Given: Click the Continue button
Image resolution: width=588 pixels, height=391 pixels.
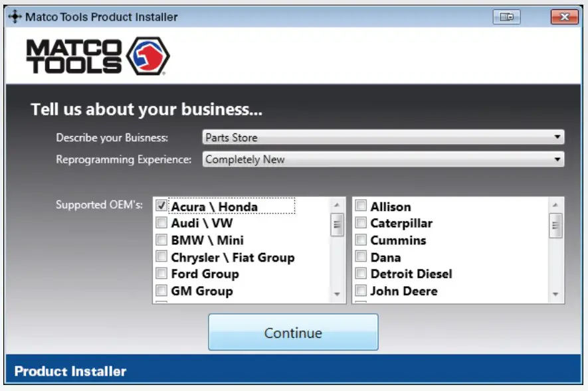Looking at the screenshot, I should tap(293, 332).
